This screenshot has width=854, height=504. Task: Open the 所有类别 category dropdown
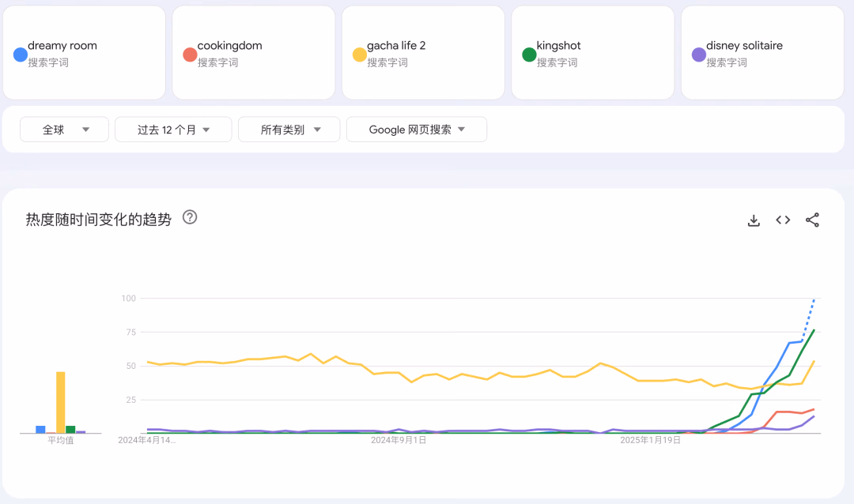(x=289, y=130)
